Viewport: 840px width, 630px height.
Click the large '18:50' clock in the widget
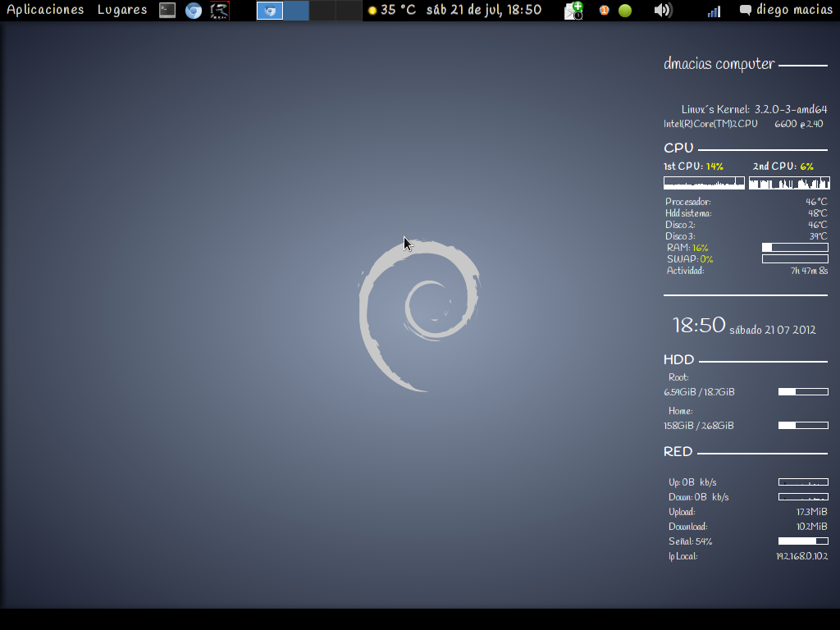699,325
